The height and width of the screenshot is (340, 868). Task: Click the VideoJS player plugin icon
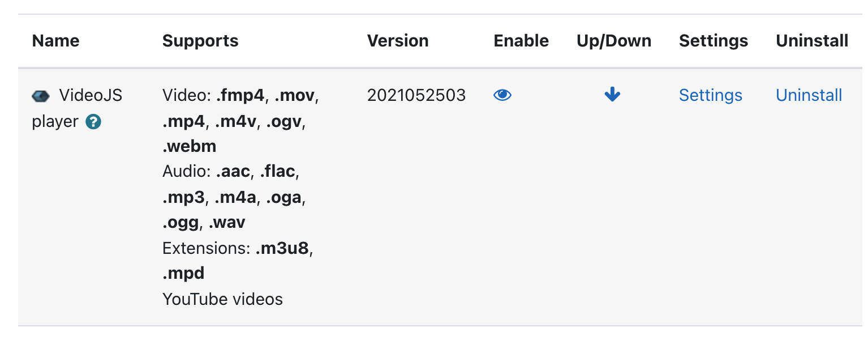pos(41,96)
